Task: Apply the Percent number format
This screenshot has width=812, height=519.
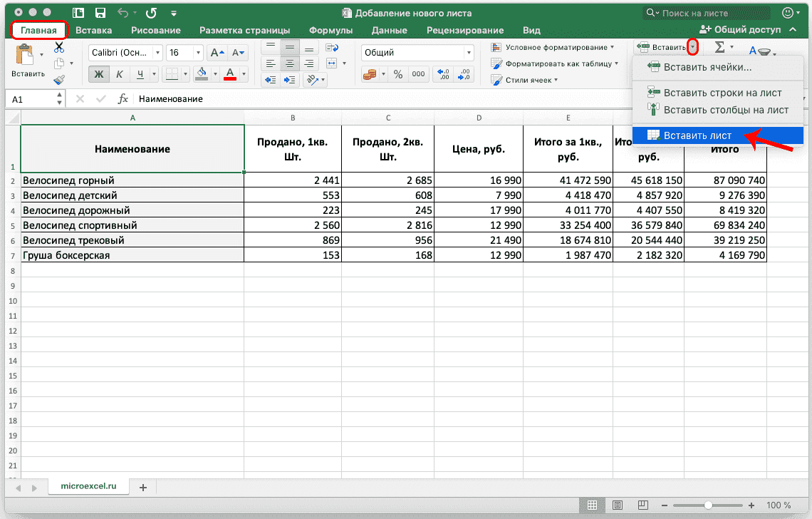Action: [x=398, y=74]
